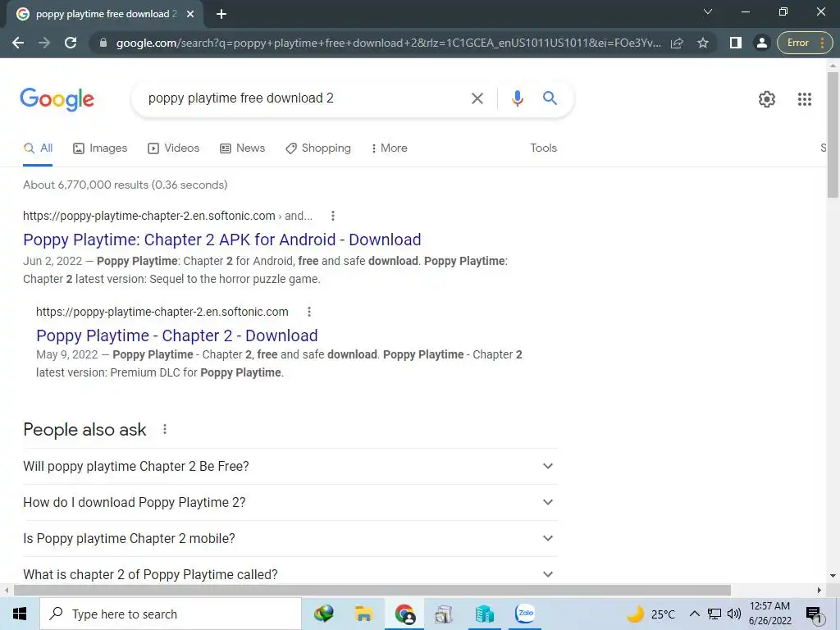The width and height of the screenshot is (840, 630).
Task: Click the scroll right arrow
Action: pyautogui.click(x=819, y=591)
